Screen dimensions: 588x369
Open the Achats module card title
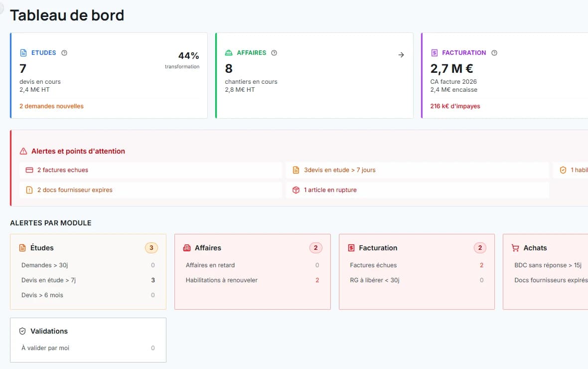click(x=535, y=248)
